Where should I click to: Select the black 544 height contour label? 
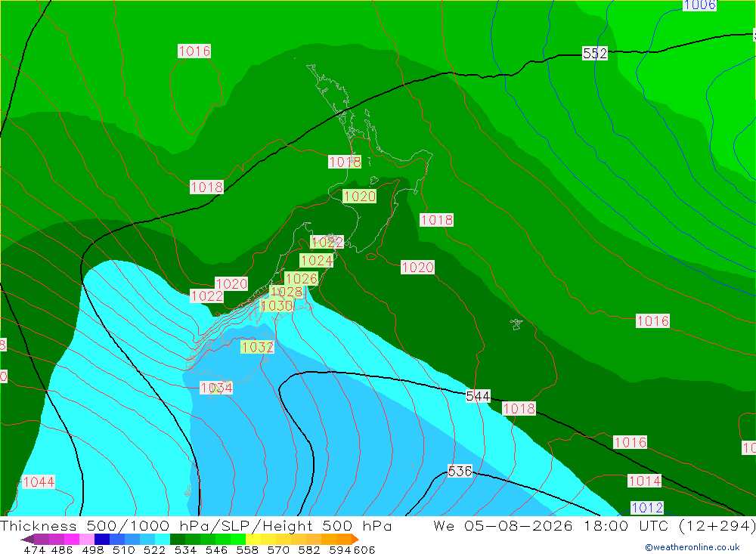pyautogui.click(x=478, y=396)
